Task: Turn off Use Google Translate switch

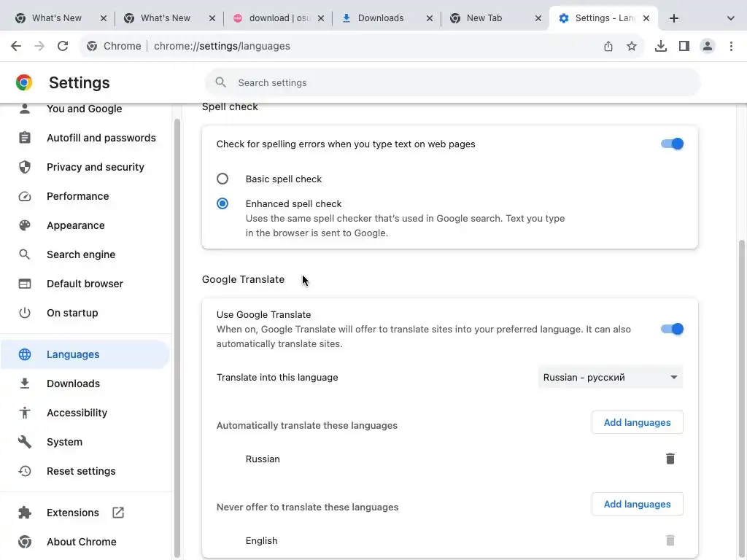Action: [x=672, y=329]
